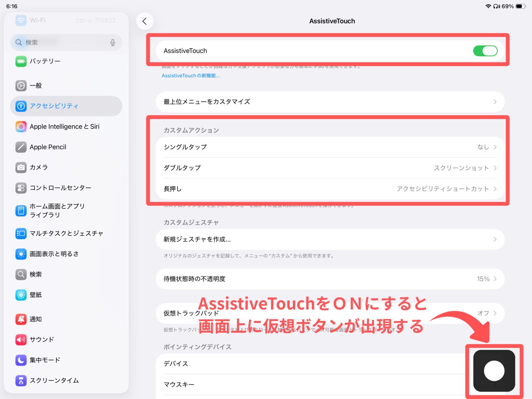Turn off the AssistiveTouch switch

(x=485, y=51)
